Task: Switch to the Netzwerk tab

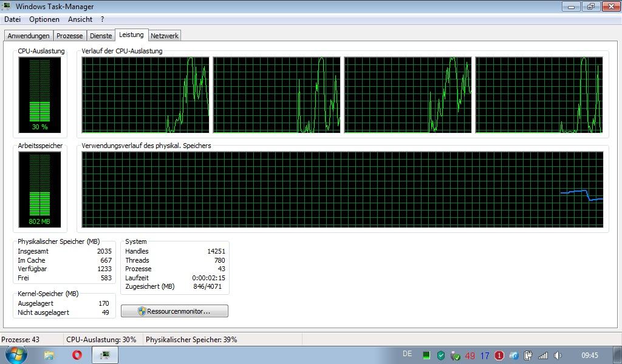Action: 165,36
